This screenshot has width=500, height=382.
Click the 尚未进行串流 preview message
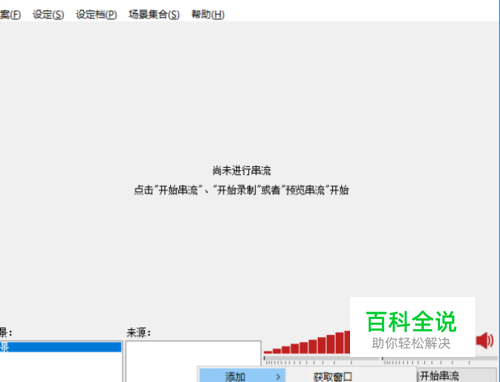pos(242,171)
